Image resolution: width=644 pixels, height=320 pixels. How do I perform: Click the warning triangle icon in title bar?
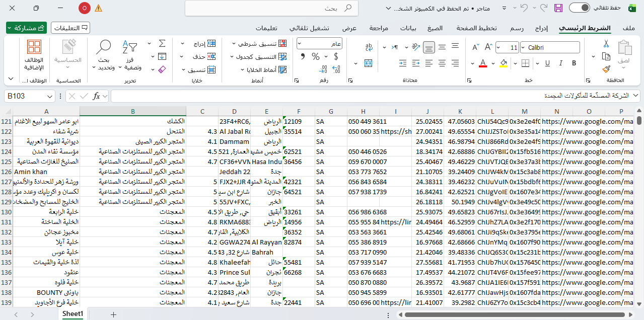coord(98,8)
